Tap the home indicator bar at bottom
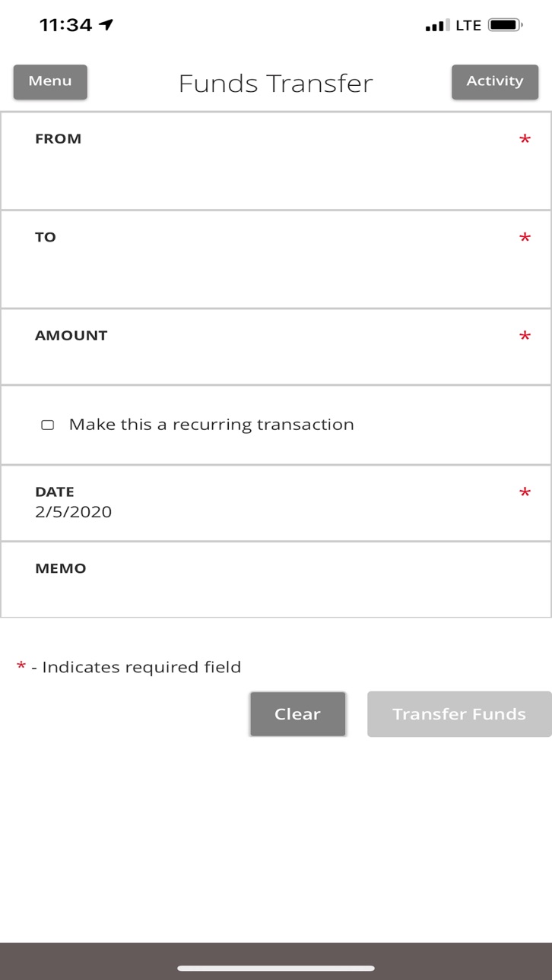This screenshot has width=552, height=980. [276, 969]
